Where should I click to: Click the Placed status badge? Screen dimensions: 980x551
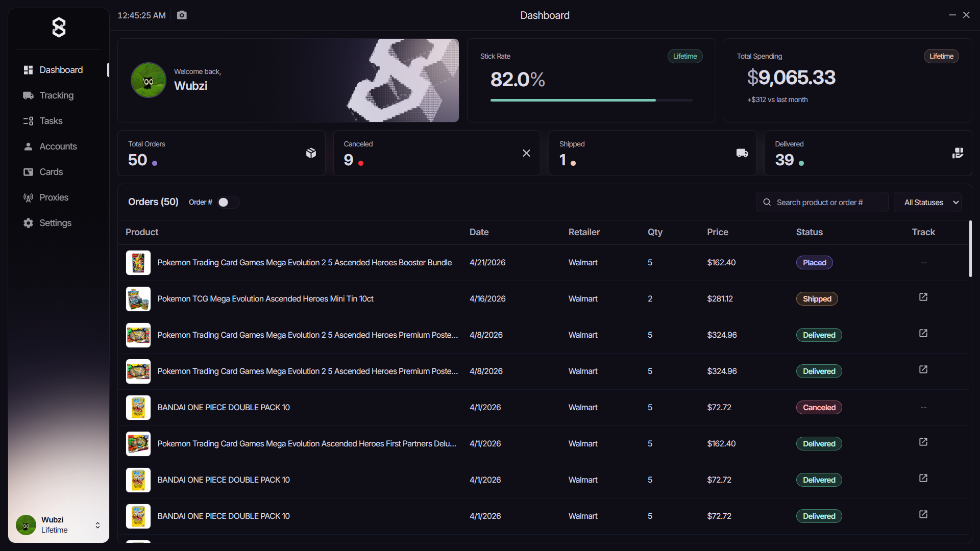point(814,263)
